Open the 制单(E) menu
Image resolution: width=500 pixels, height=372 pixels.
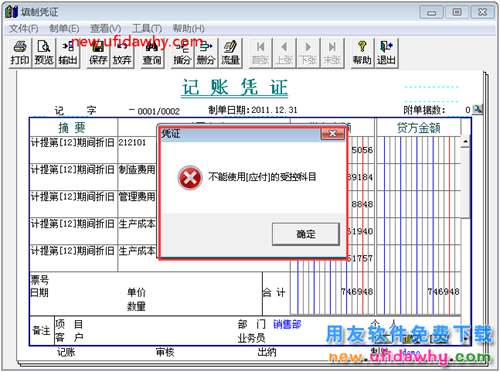pyautogui.click(x=64, y=29)
